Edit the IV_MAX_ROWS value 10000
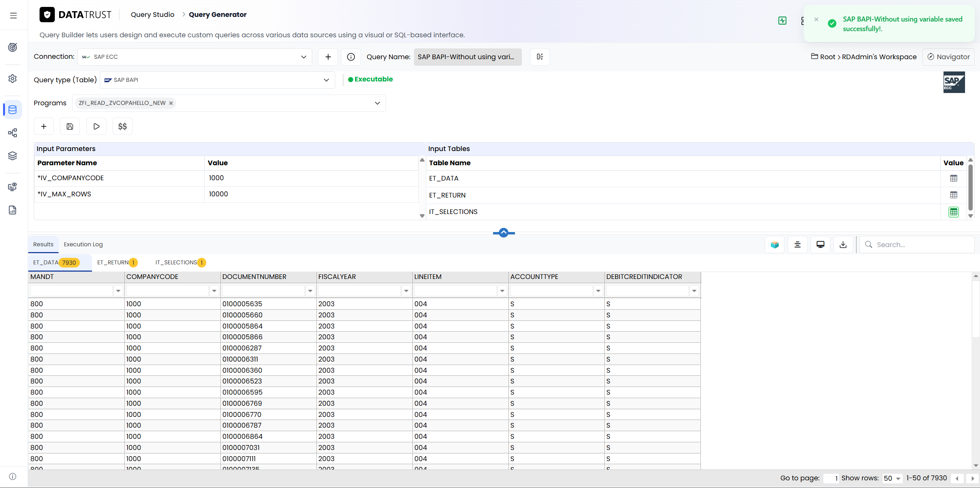Image resolution: width=980 pixels, height=488 pixels. pyautogui.click(x=311, y=194)
